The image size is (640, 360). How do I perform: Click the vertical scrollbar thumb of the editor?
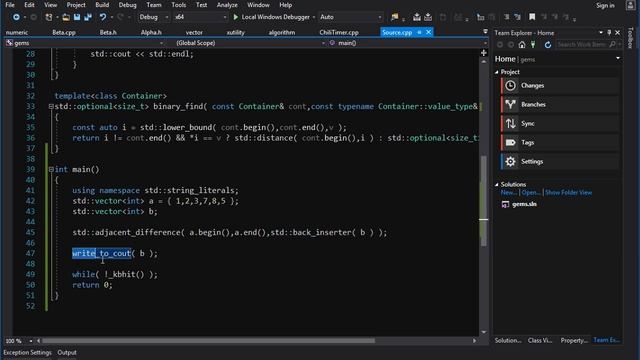click(x=483, y=201)
